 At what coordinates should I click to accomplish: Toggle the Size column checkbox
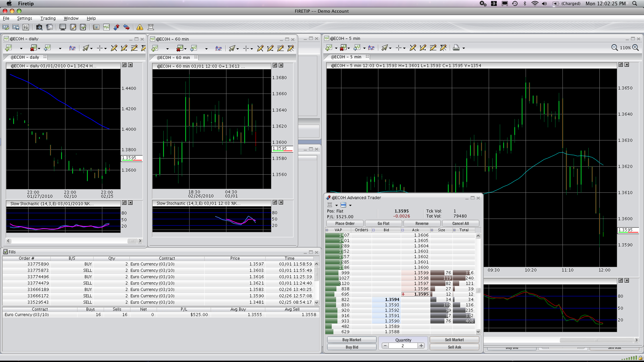(x=432, y=230)
